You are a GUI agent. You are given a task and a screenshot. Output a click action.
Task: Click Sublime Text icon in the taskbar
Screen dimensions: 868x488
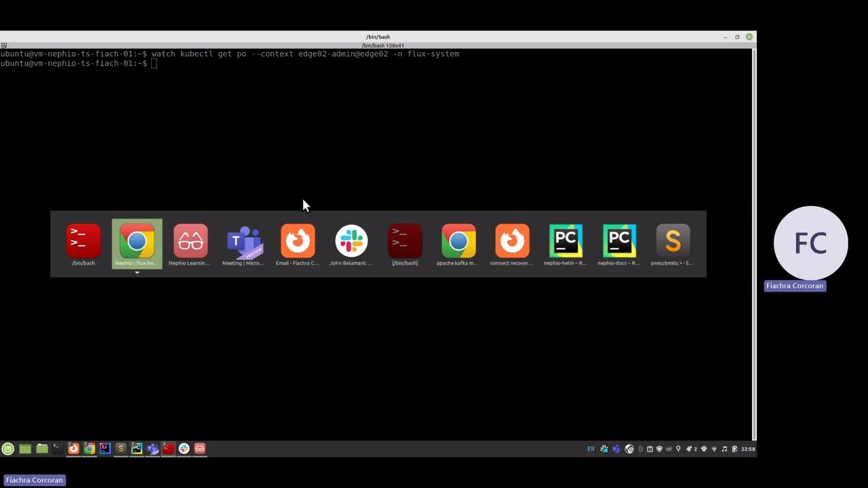(x=121, y=449)
